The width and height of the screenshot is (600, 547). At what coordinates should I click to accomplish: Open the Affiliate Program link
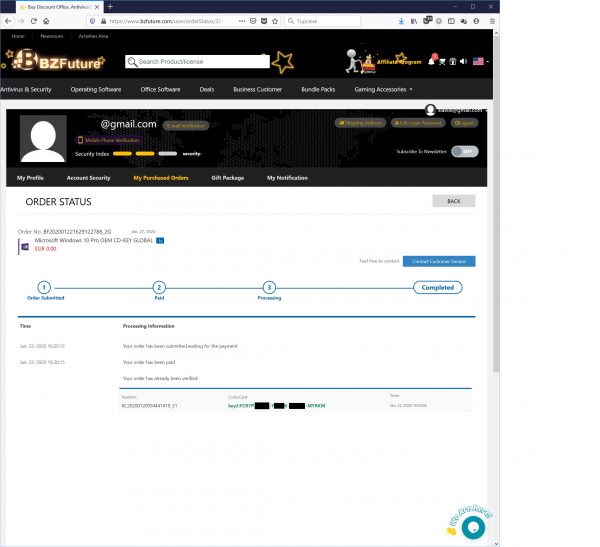pos(399,62)
